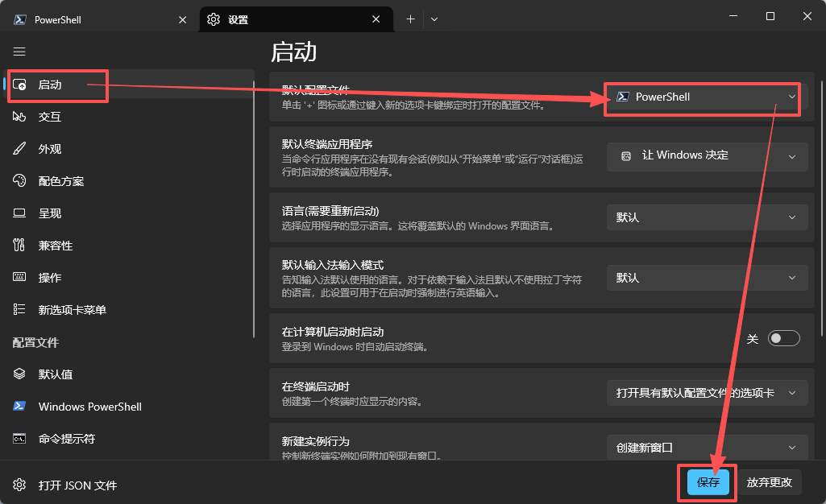The image size is (826, 504).
Task: Open the 交互 interaction settings icon
Action: (x=19, y=116)
